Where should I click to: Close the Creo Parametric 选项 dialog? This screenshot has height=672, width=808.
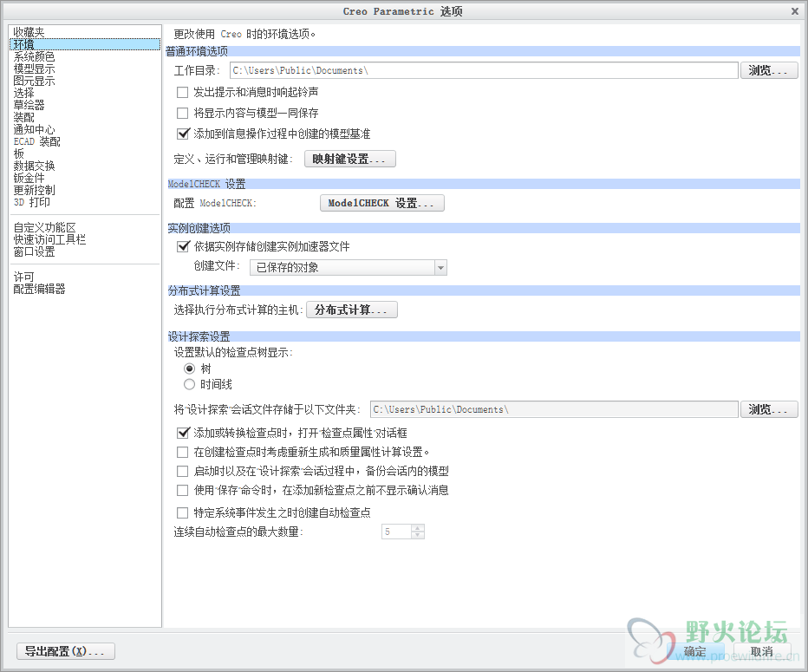(795, 11)
